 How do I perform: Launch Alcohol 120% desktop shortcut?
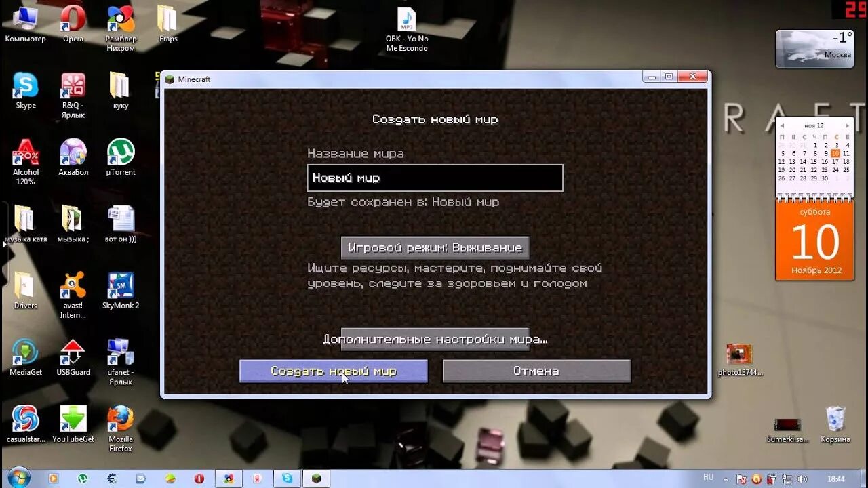pyautogui.click(x=26, y=162)
